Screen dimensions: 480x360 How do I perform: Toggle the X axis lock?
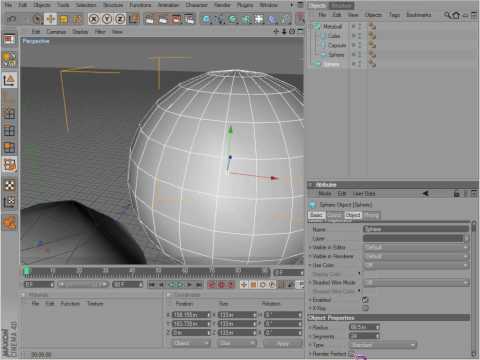[x=94, y=19]
